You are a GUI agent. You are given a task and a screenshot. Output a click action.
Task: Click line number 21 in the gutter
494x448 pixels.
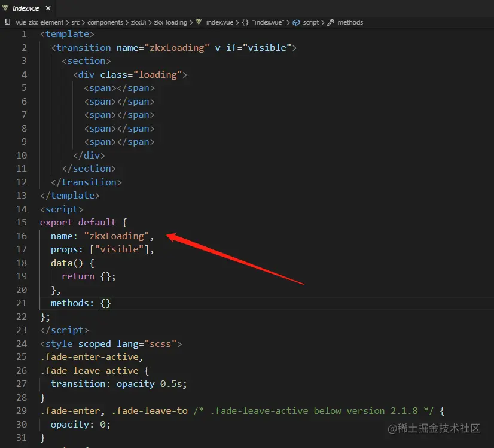coord(22,303)
